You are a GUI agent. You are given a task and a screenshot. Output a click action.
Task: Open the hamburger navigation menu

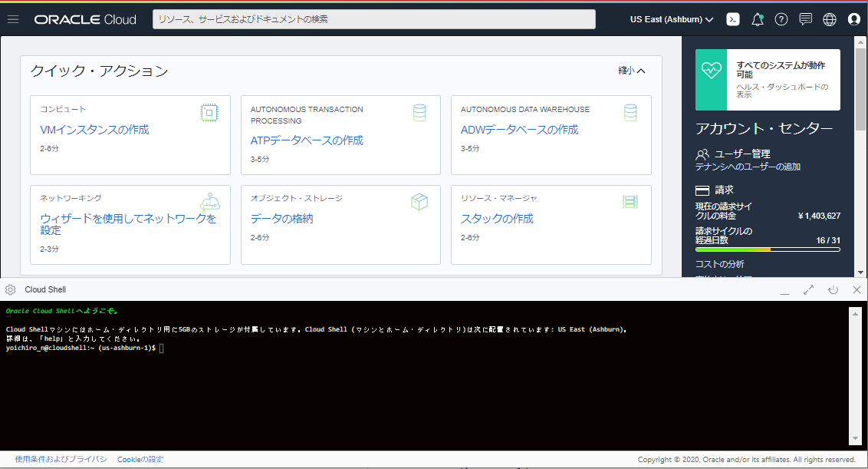(x=13, y=19)
